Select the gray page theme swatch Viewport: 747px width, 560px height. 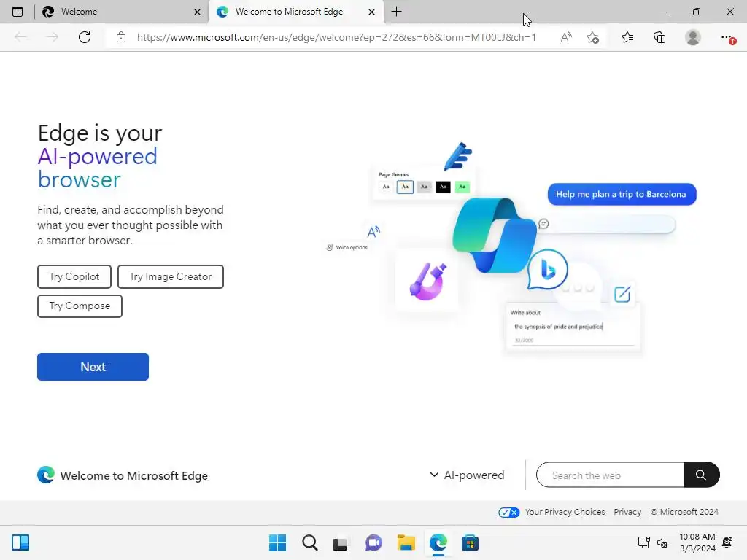pos(424,187)
